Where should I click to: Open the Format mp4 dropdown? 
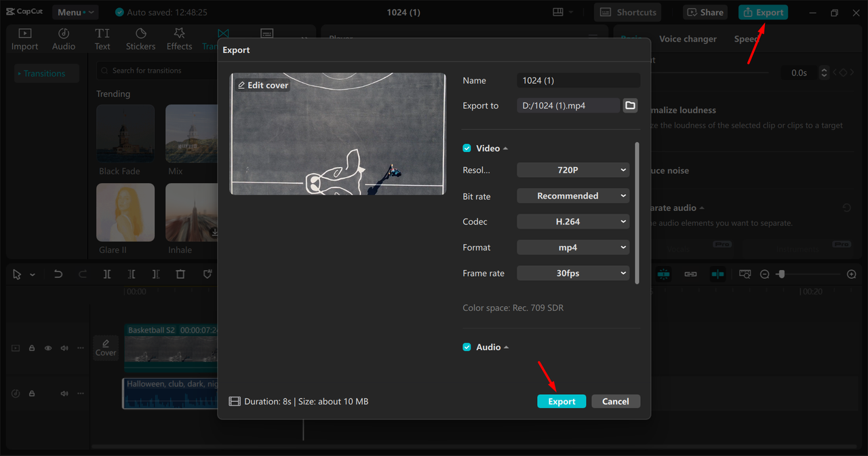tap(573, 247)
